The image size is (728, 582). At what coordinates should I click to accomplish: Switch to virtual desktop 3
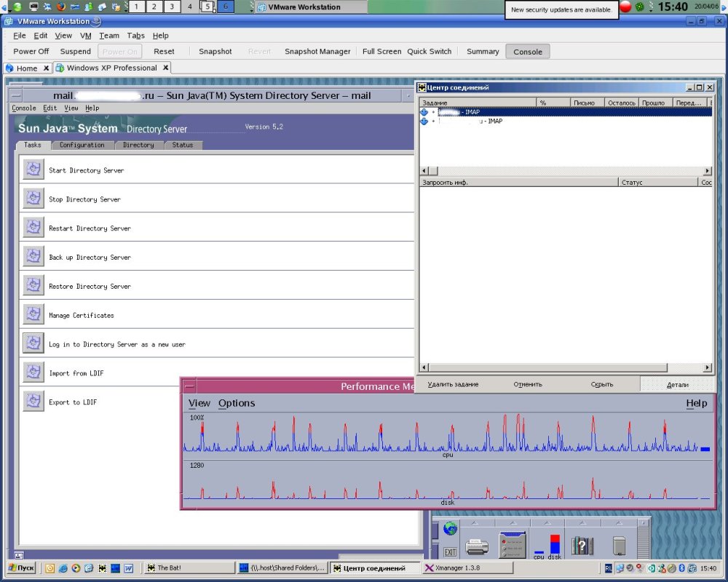(172, 7)
